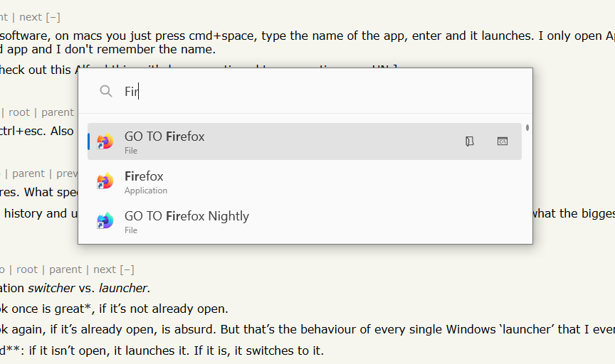Follow the "next" link in the top comment header

click(x=30, y=17)
